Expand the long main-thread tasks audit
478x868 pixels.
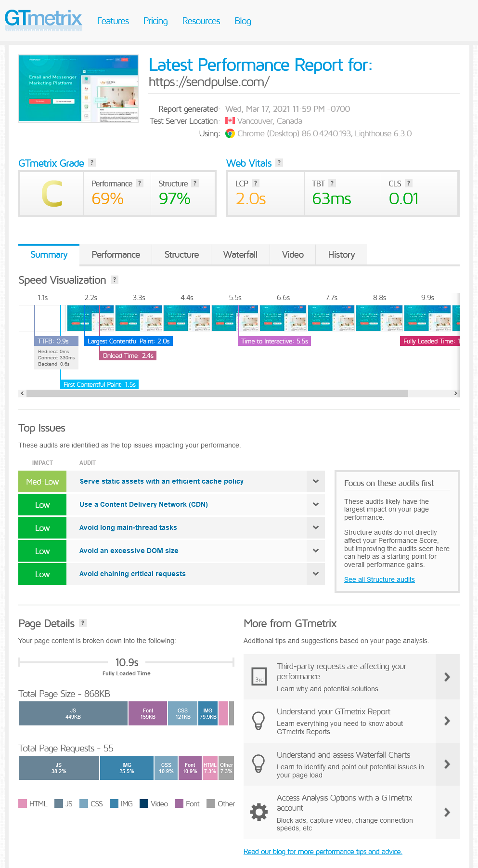316,527
